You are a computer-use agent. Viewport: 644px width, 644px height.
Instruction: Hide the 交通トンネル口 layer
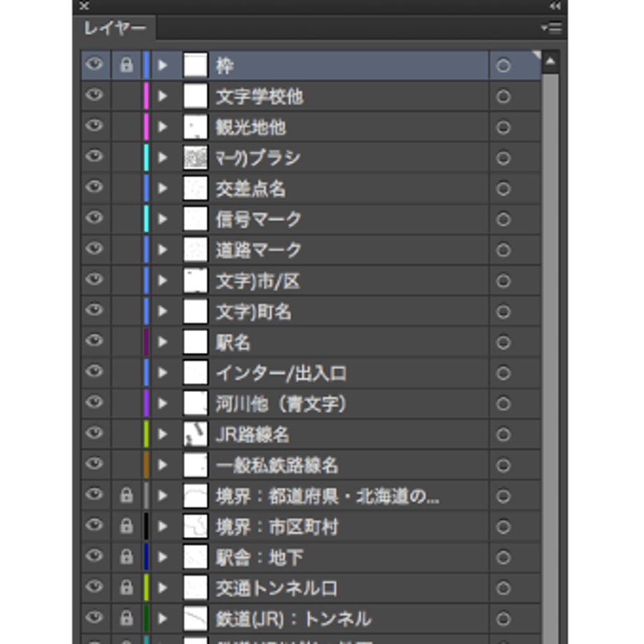click(94, 587)
